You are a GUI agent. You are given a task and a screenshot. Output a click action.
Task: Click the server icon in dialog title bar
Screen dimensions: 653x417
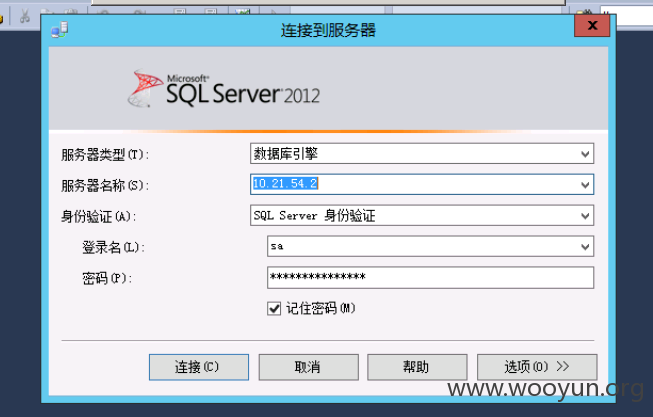60,30
